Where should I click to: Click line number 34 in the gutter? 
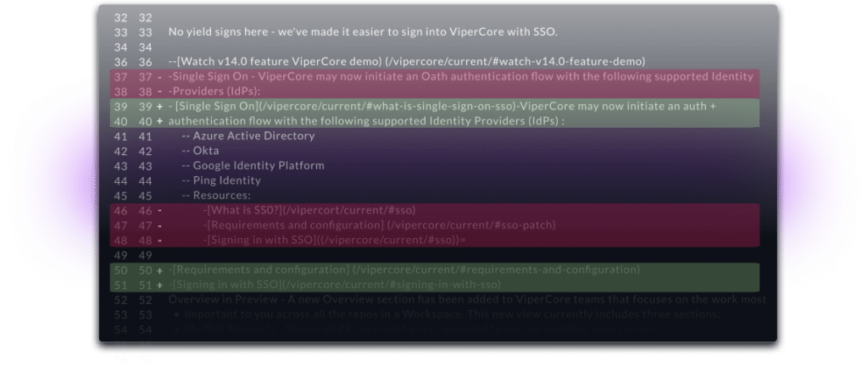tap(120, 47)
